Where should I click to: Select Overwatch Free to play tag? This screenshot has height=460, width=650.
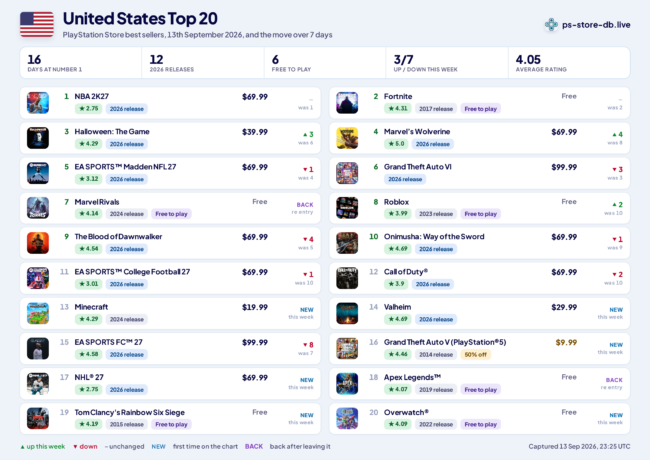tap(480, 424)
